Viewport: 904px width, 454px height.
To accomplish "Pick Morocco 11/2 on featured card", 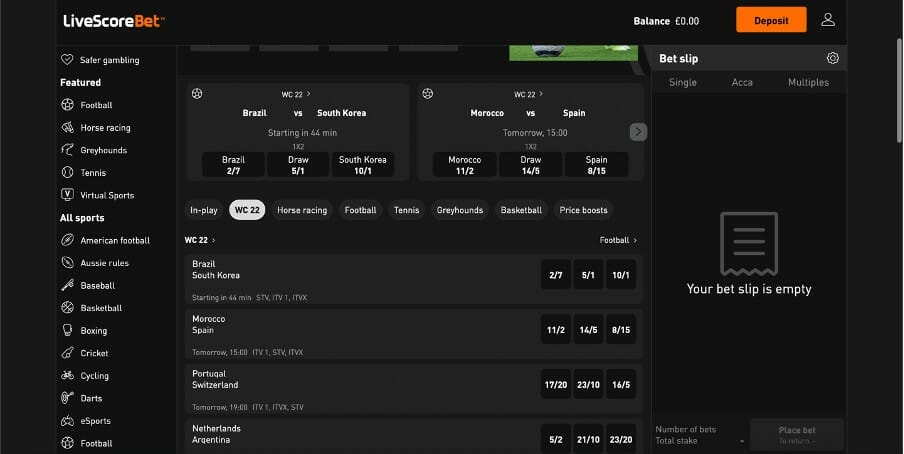I will (465, 165).
